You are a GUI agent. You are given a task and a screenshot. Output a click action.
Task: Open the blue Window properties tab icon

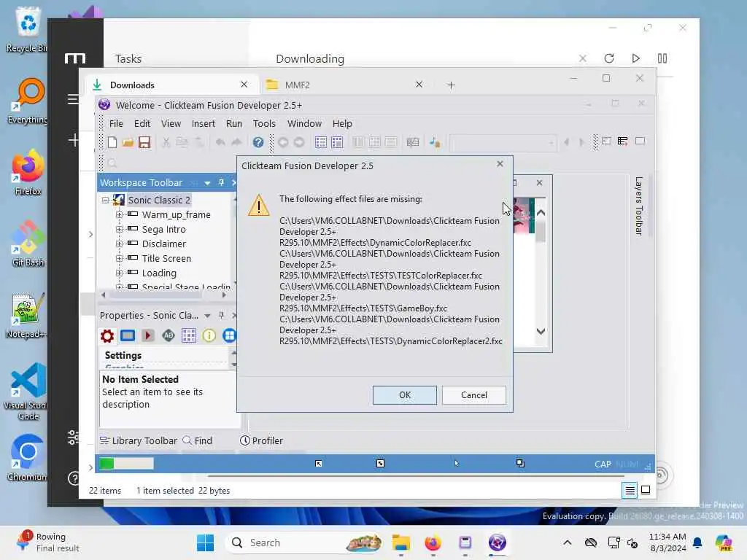128,335
